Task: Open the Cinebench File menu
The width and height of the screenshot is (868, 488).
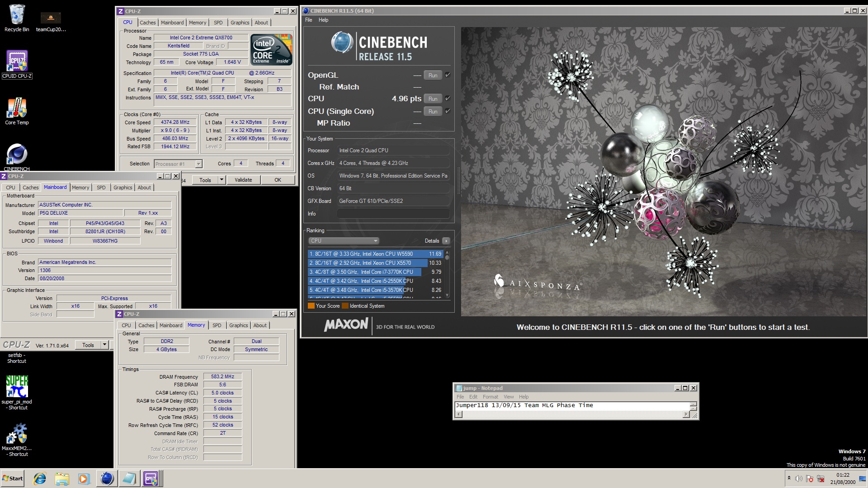Action: click(x=309, y=20)
